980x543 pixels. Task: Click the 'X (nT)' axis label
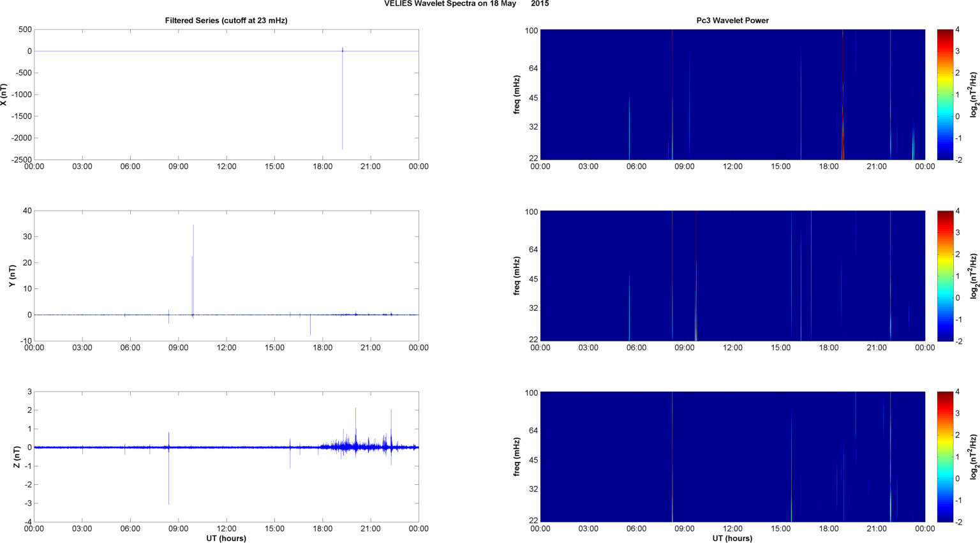(4, 94)
